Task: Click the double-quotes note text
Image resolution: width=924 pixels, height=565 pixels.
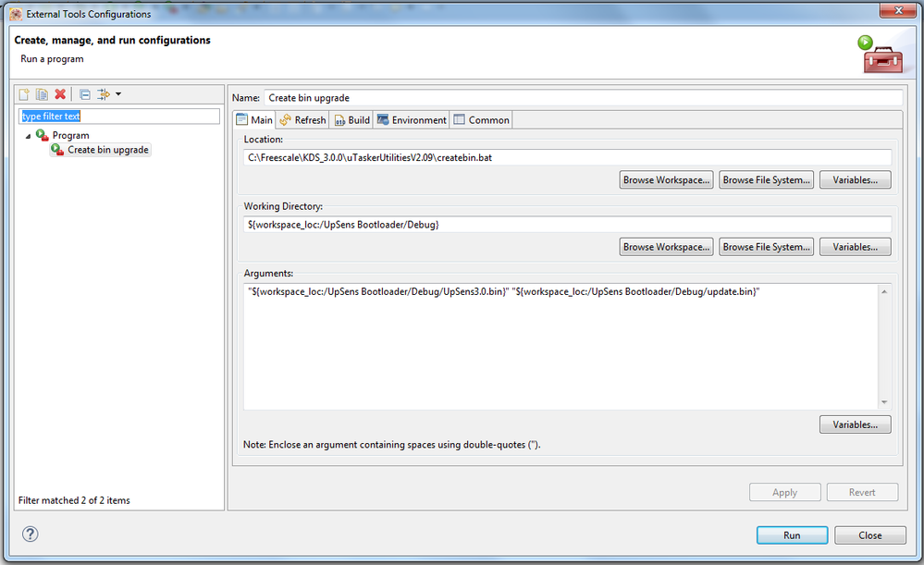Action: [392, 444]
